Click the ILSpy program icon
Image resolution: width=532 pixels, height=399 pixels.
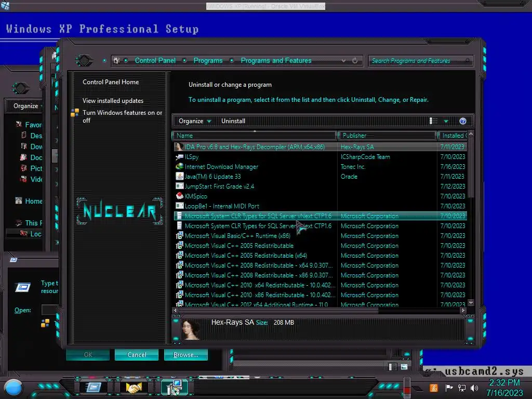(x=179, y=157)
